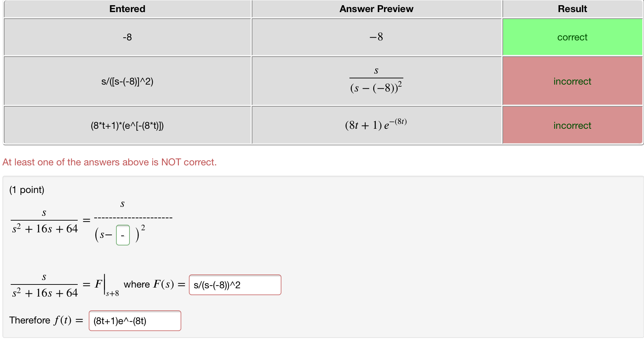Click the entered expression s/([s-(-8)]^2)

pyautogui.click(x=127, y=81)
